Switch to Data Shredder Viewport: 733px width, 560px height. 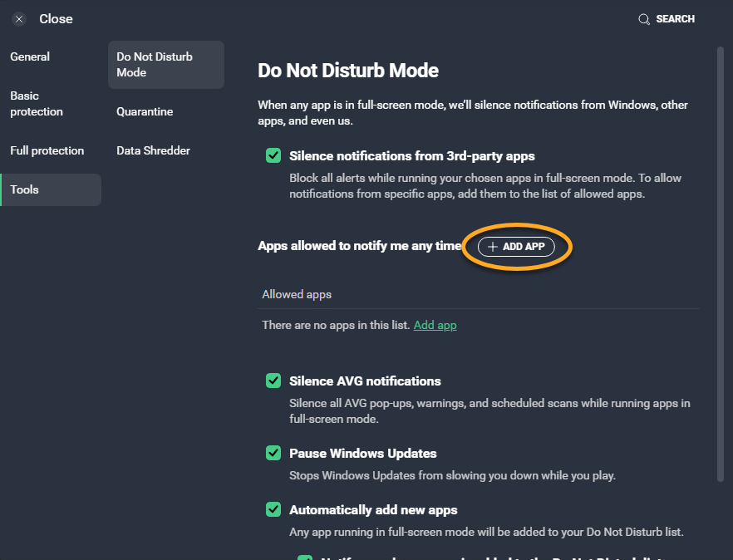click(x=153, y=150)
